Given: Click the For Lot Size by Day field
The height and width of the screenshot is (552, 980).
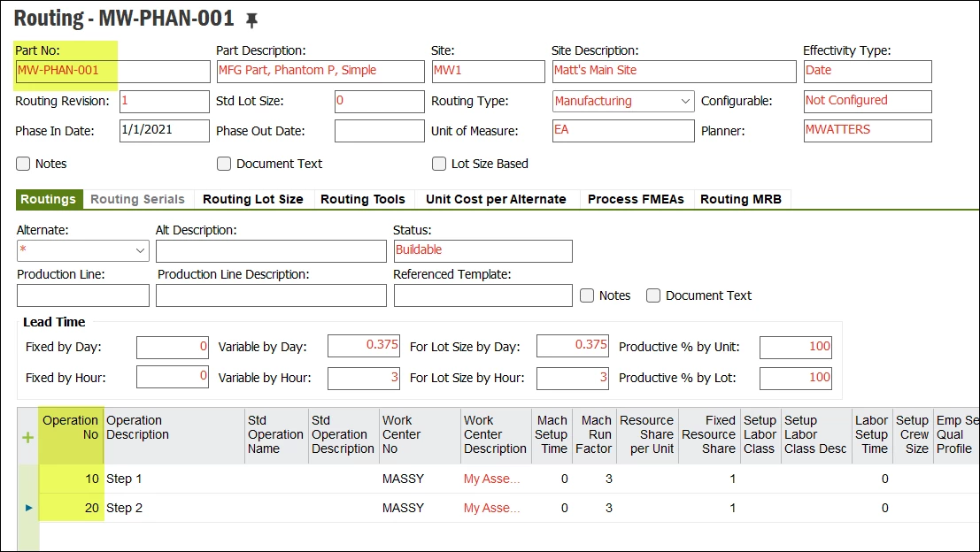Looking at the screenshot, I should (573, 346).
